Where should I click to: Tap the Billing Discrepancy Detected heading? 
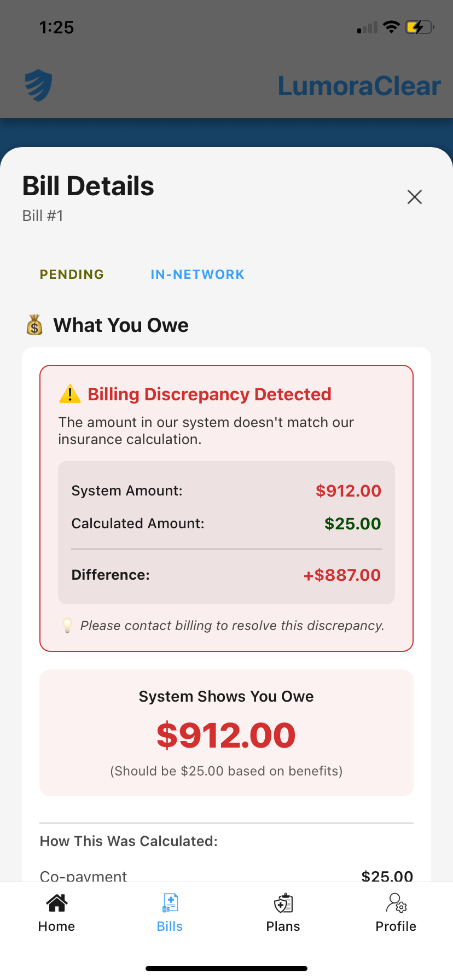pyautogui.click(x=210, y=394)
